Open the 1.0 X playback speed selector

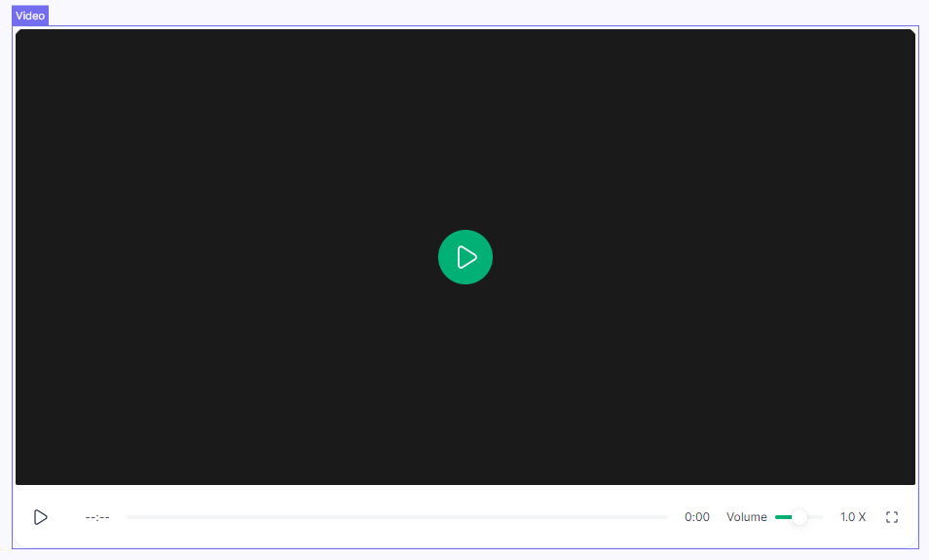[852, 517]
